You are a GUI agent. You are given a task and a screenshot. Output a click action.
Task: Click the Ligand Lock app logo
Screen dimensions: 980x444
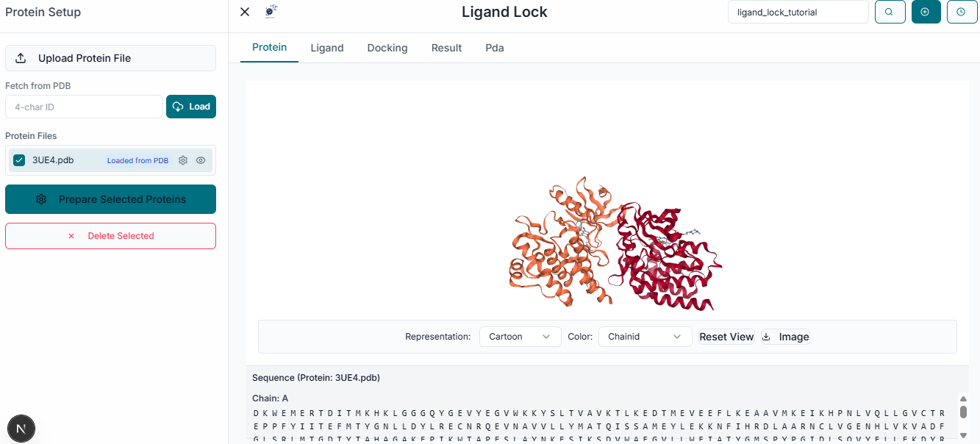[270, 12]
